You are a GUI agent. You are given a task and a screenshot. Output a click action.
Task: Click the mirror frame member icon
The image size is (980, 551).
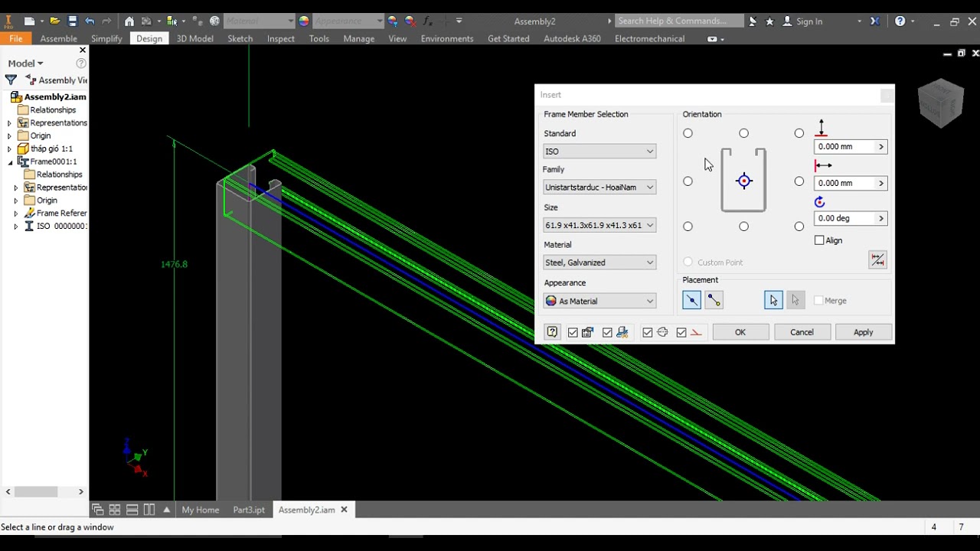point(877,260)
